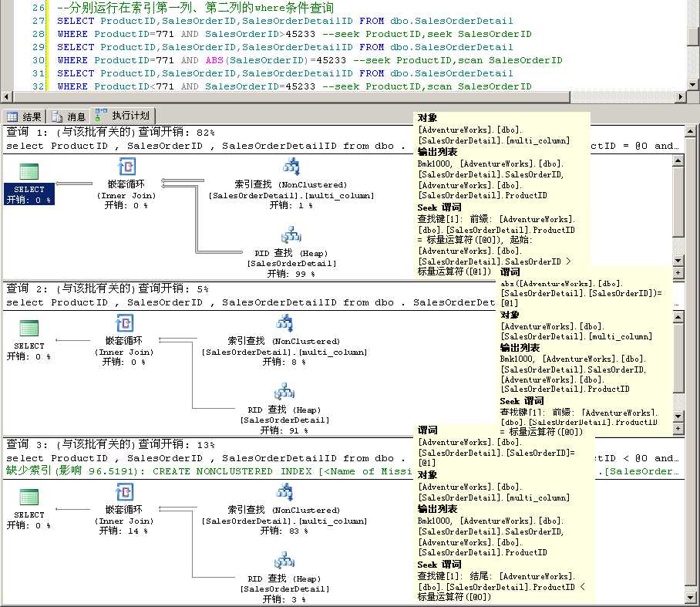Viewport: 700px width, 607px height.
Task: Click query 2 plan zoom plus button
Action: 678,428
